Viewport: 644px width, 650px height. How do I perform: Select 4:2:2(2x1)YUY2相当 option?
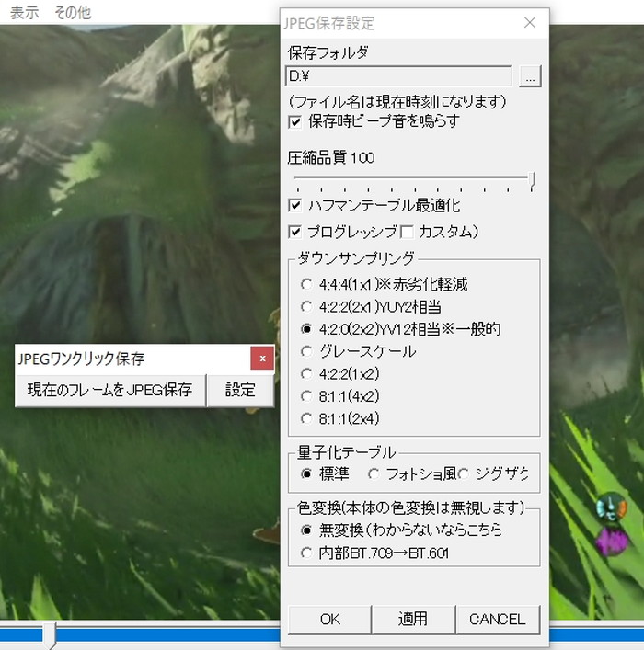[371, 307]
